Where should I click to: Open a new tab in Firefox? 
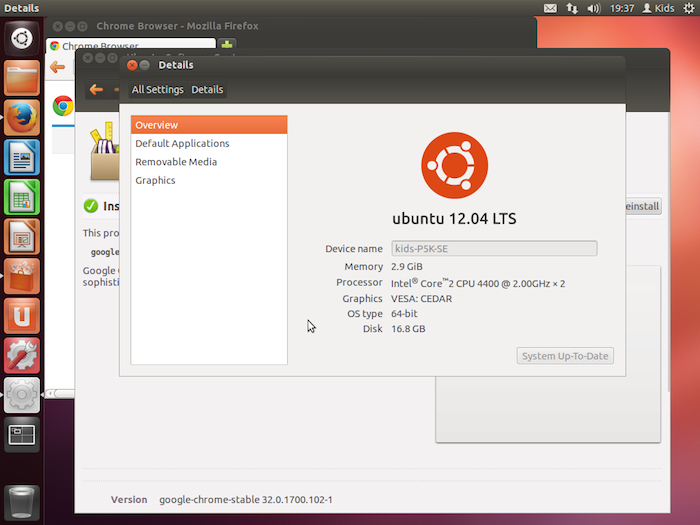227,44
